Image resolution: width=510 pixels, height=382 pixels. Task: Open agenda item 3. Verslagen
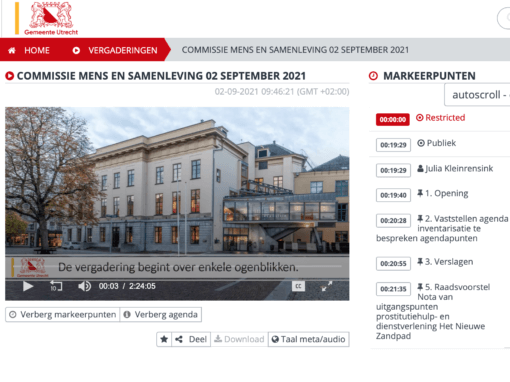(x=449, y=262)
